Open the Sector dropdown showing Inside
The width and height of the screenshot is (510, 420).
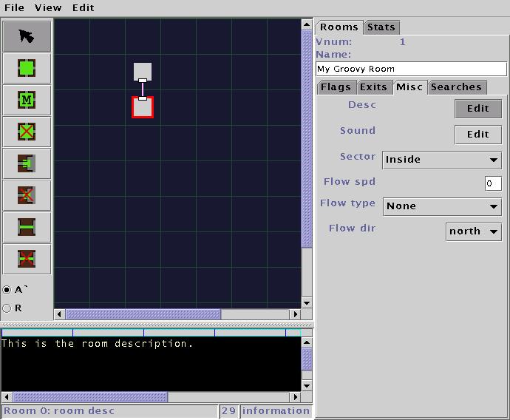(x=442, y=160)
